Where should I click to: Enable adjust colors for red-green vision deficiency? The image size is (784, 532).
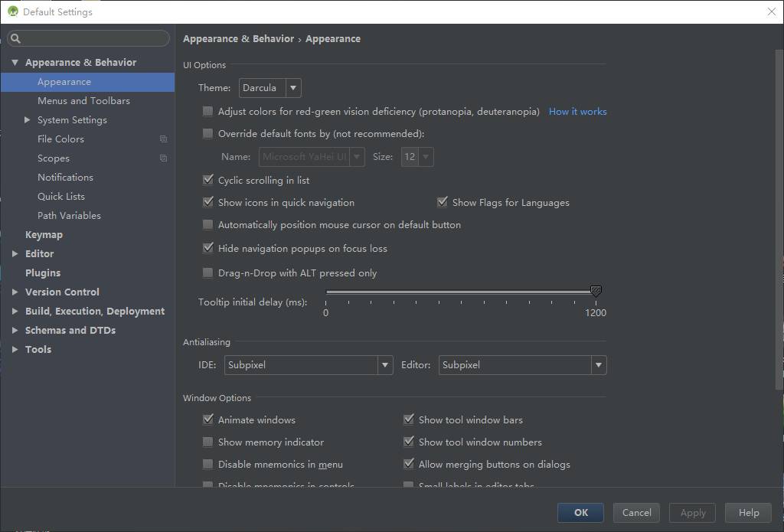pyautogui.click(x=207, y=111)
